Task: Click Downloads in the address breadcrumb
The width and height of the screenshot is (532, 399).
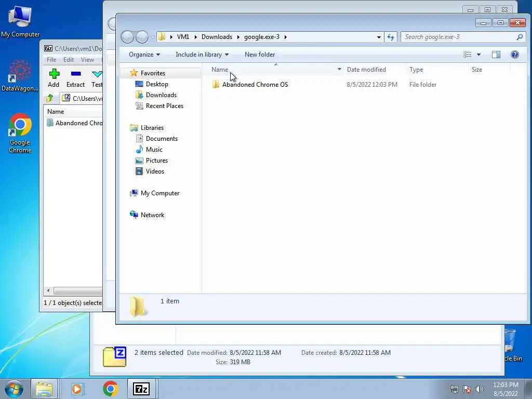Action: [x=217, y=37]
